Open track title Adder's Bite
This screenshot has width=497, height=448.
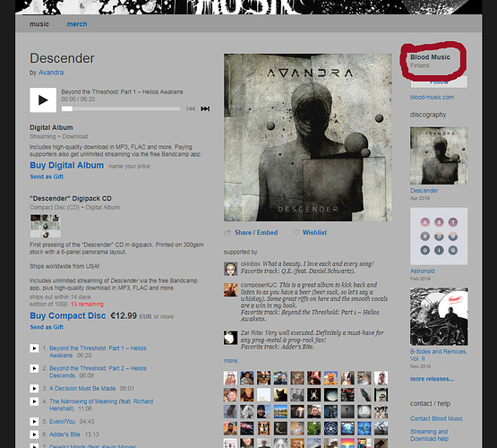point(64,435)
